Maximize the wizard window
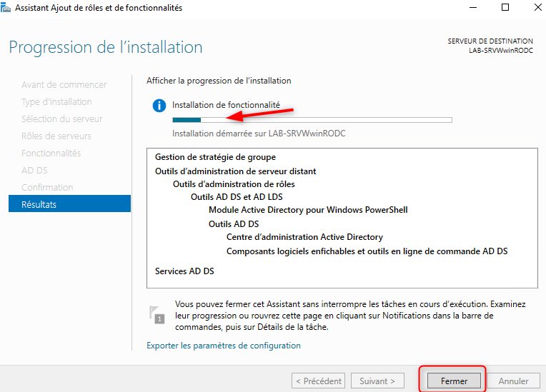This screenshot has height=392, width=546. pyautogui.click(x=505, y=8)
